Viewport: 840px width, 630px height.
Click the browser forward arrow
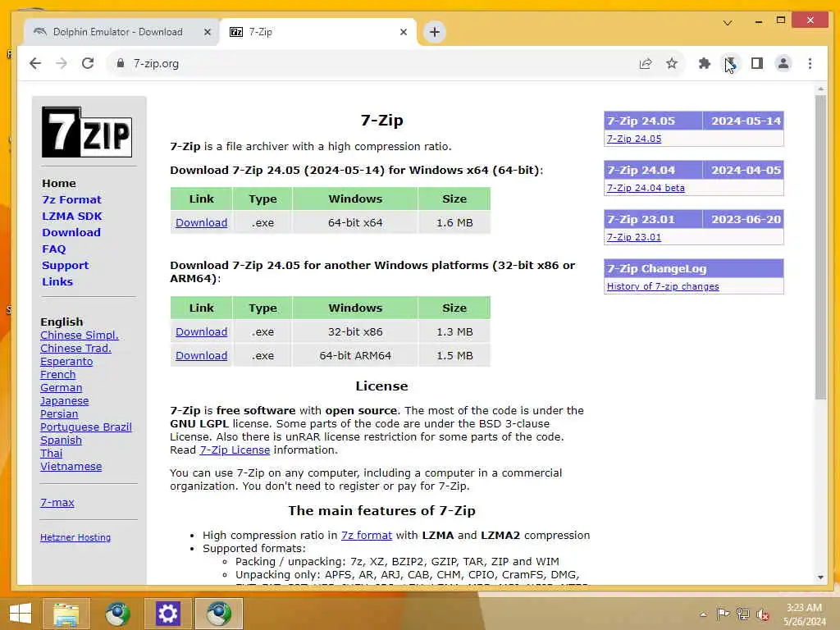tap(62, 63)
